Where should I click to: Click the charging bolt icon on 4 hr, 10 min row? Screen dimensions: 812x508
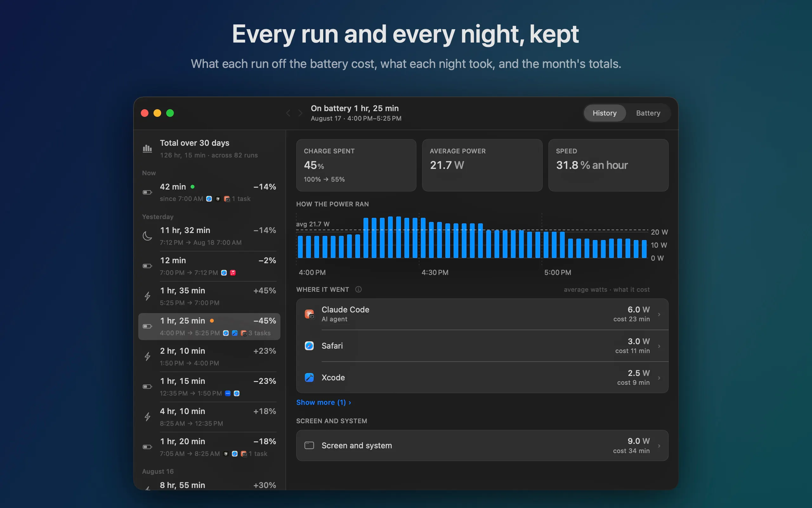[x=147, y=417]
